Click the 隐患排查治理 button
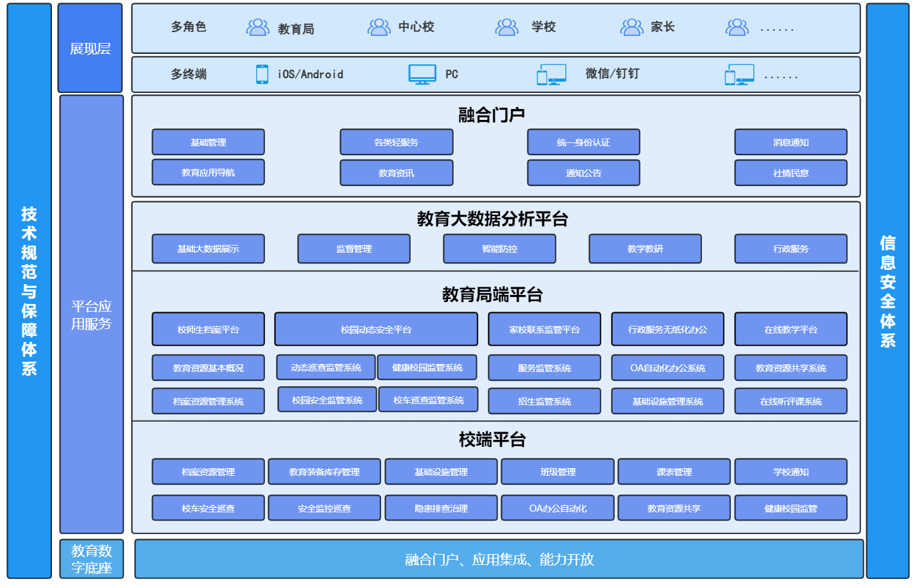 coord(441,508)
